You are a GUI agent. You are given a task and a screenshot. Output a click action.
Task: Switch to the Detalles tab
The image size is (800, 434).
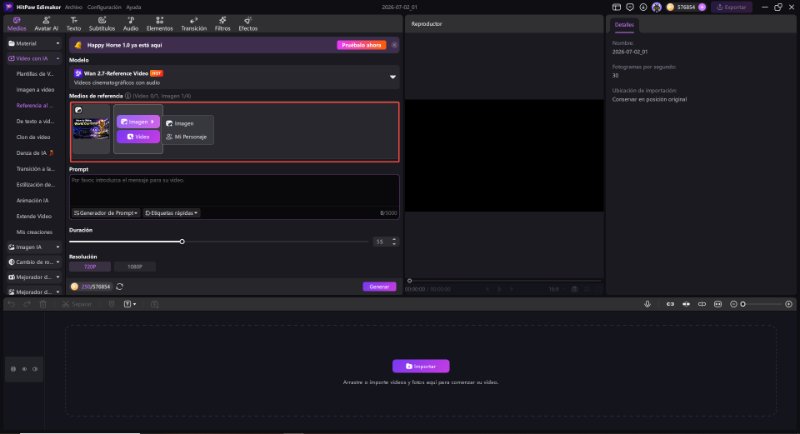[x=624, y=24]
